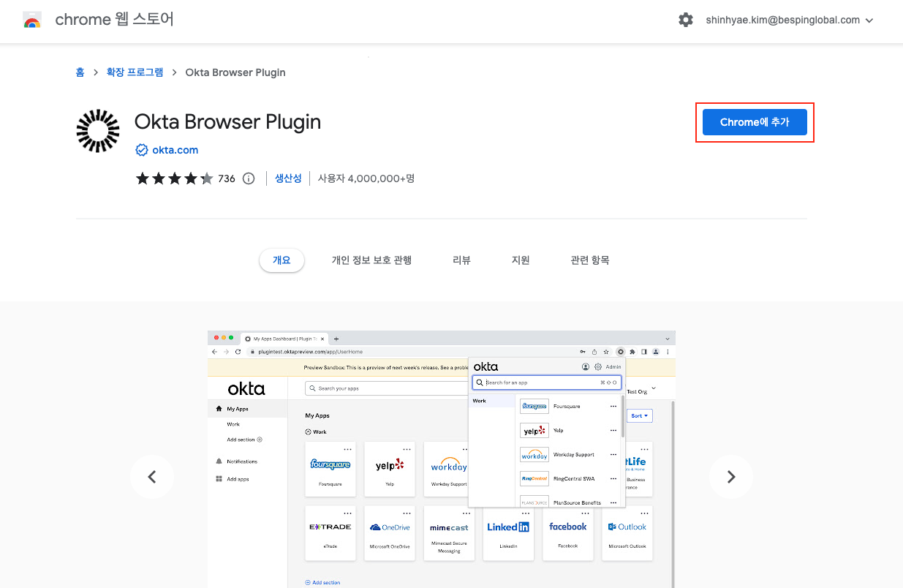Show next screenshot with right arrow
Screen dimensions: 903x588
click(730, 477)
